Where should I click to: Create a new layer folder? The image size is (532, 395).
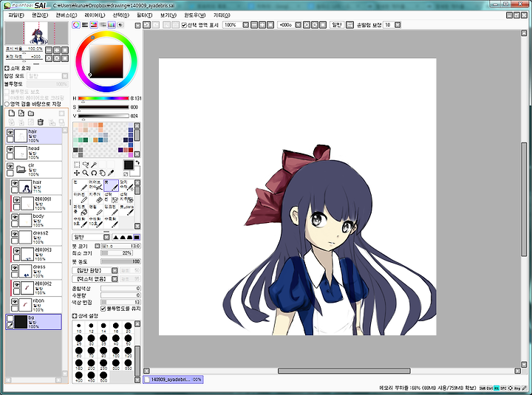[31, 113]
